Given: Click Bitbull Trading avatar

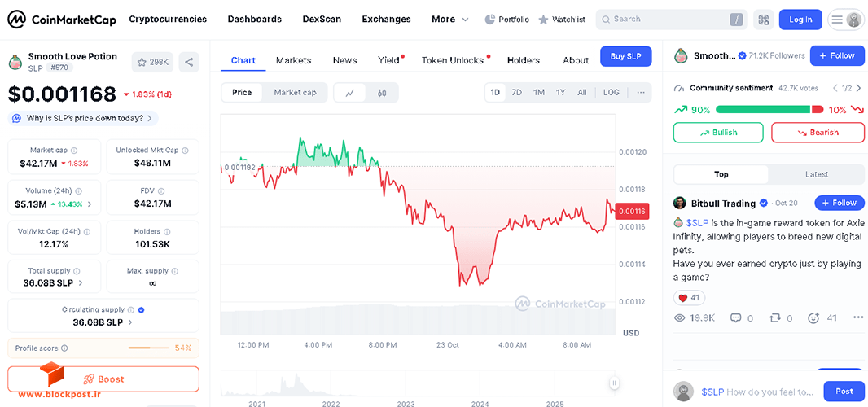Looking at the screenshot, I should click(x=680, y=203).
